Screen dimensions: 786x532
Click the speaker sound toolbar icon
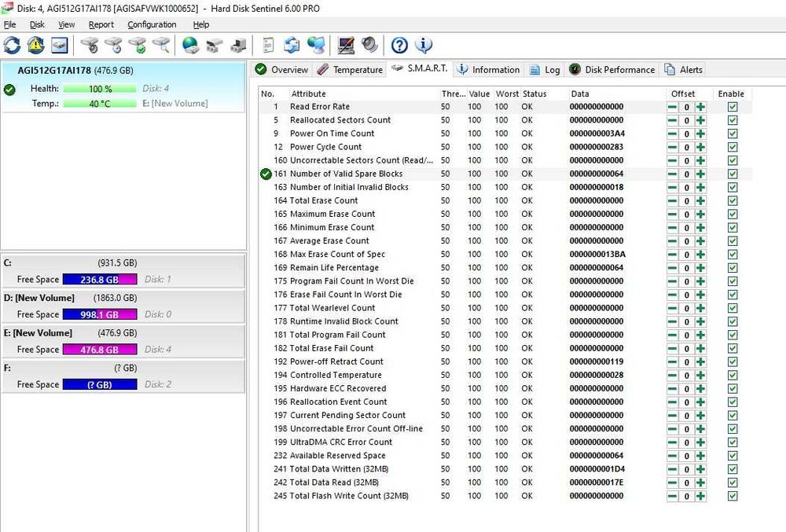(369, 45)
